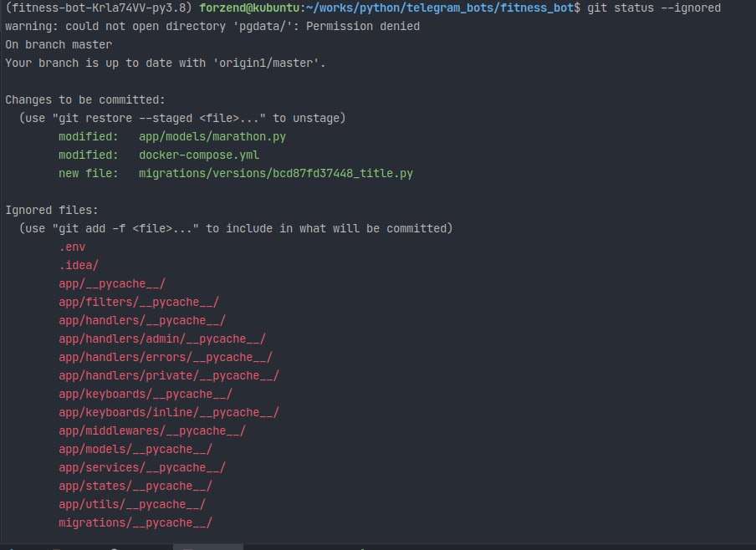Click the app/handlers/private/__pycache__/ entry
Image resolution: width=756 pixels, height=550 pixels.
(x=169, y=375)
